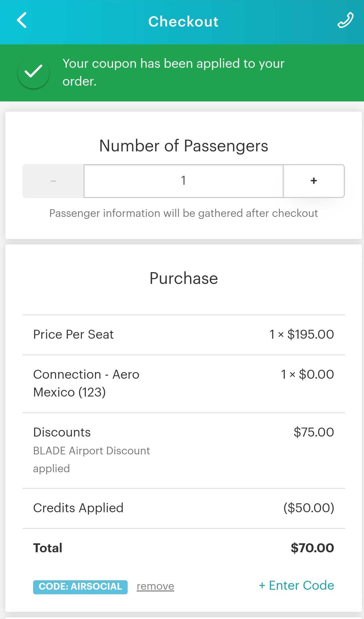Click the Purchase section heading
364x619 pixels.
[183, 278]
